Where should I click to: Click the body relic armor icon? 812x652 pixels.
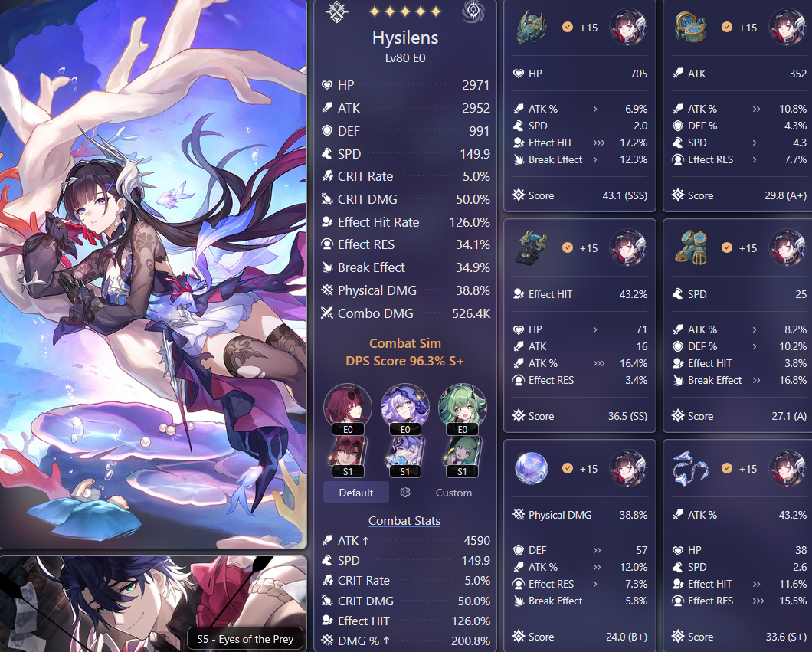pos(532,247)
